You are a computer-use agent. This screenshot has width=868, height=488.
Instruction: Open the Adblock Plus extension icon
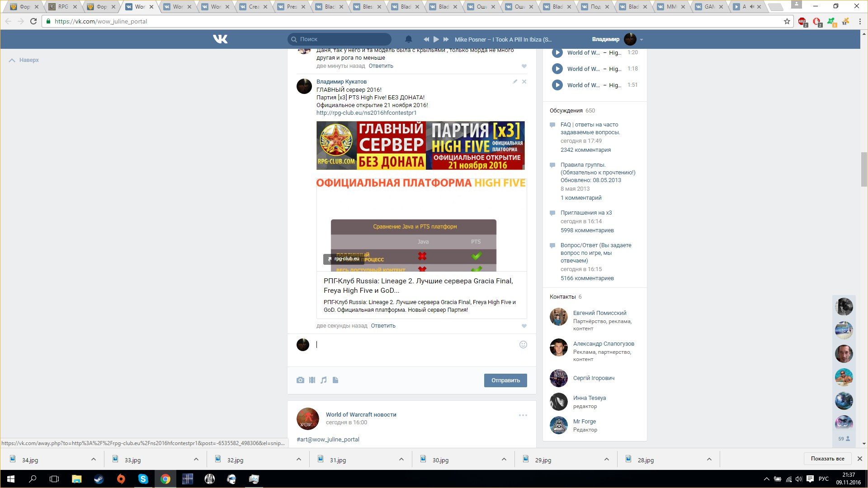(802, 21)
